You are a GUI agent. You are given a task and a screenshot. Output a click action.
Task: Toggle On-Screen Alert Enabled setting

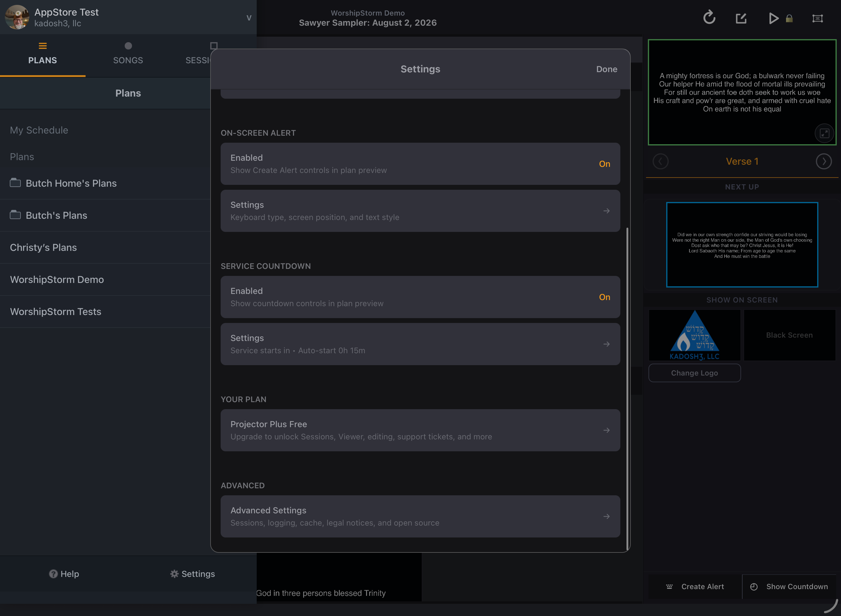coord(420,164)
